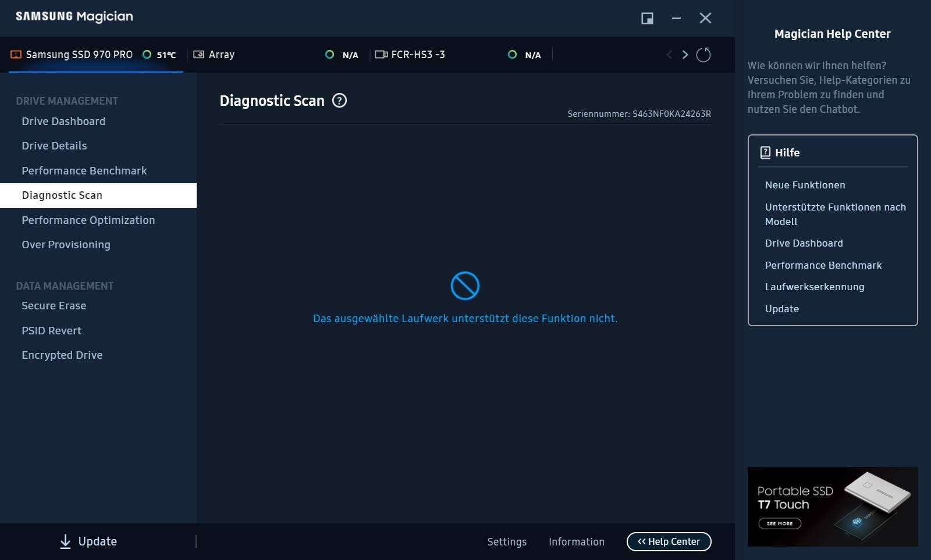This screenshot has height=560, width=931.
Task: Toggle compact window mode icon in the title bar
Action: click(x=647, y=19)
